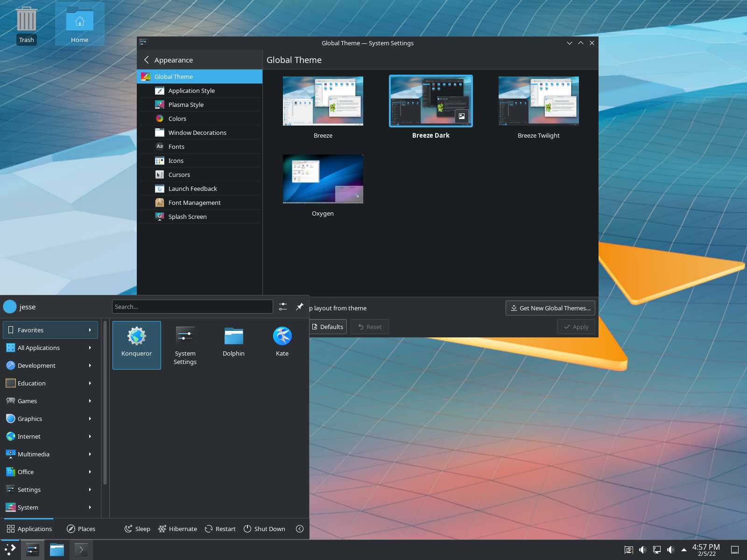Click the launcher configure sliders icon
This screenshot has width=747, height=560.
(x=283, y=307)
